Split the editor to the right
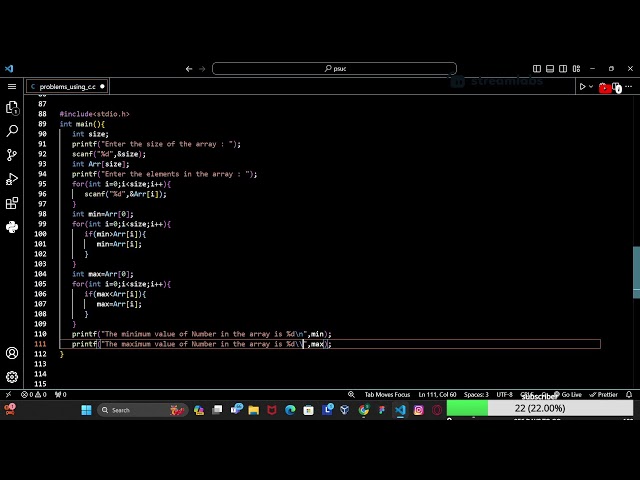The image size is (640, 480). click(x=616, y=87)
